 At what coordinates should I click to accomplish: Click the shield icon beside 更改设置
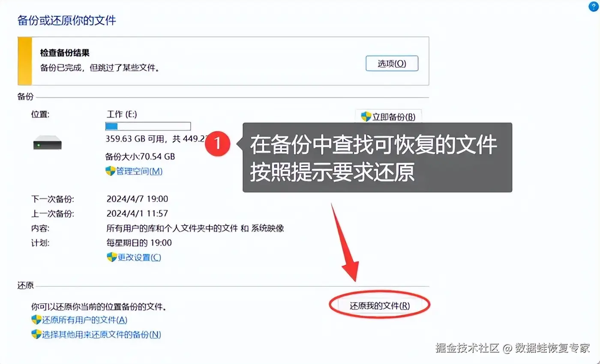pyautogui.click(x=111, y=257)
